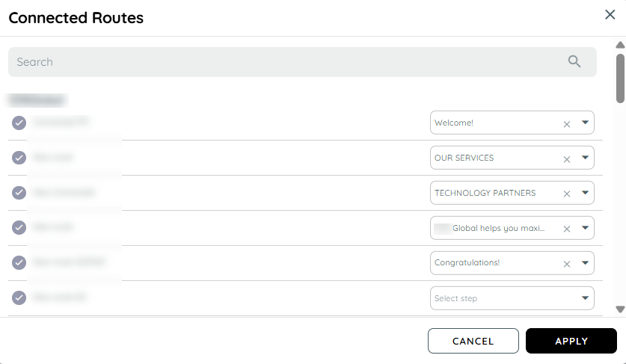
Task: Clear the Congratulations! step selection
Action: click(566, 264)
